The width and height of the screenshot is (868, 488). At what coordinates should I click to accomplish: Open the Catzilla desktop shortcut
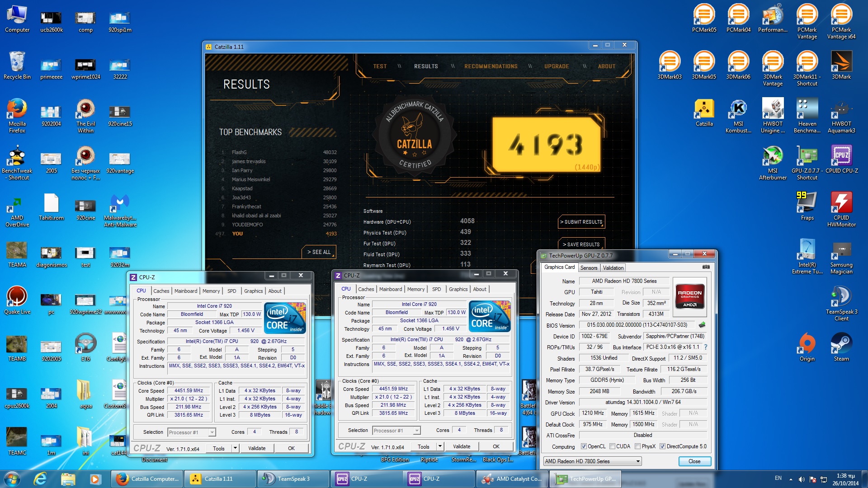click(x=704, y=113)
